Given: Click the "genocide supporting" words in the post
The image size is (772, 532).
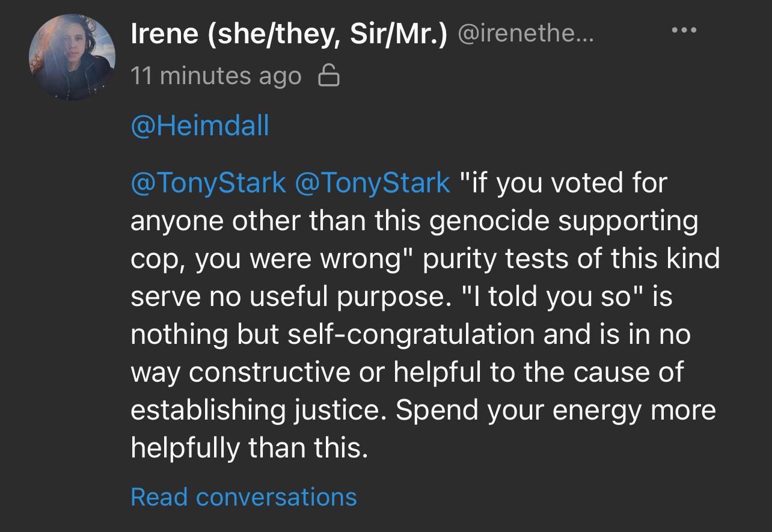Looking at the screenshot, I should click(565, 221).
